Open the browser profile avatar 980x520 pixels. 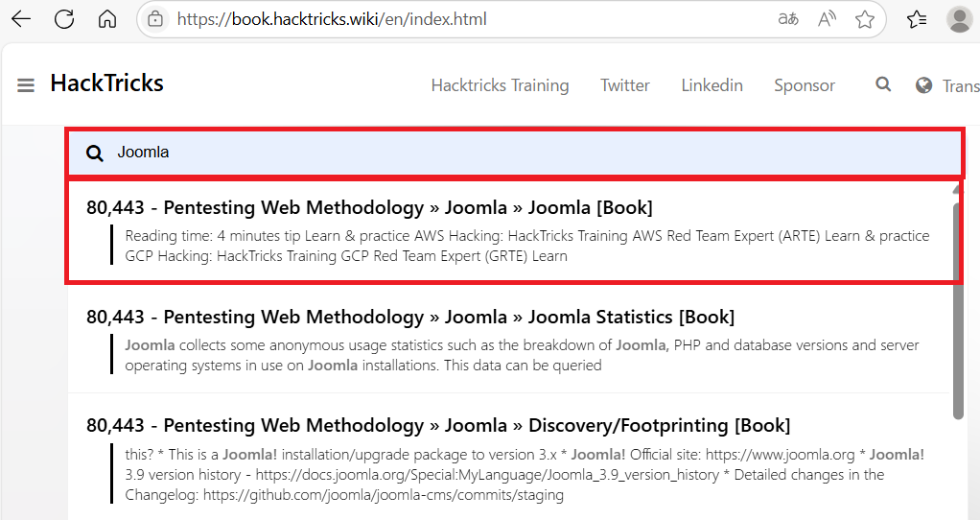coord(959,19)
